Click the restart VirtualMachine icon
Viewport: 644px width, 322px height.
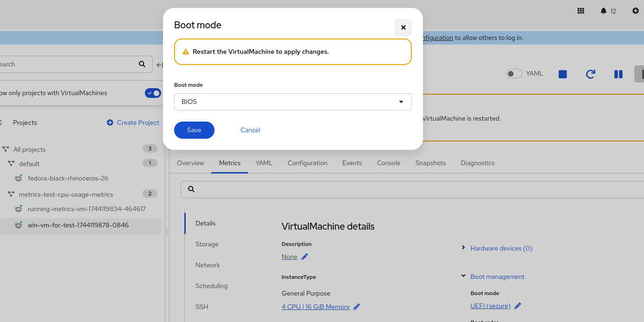590,74
